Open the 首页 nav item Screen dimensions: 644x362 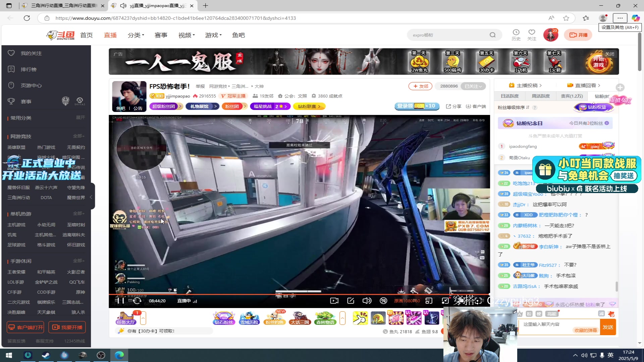click(86, 35)
